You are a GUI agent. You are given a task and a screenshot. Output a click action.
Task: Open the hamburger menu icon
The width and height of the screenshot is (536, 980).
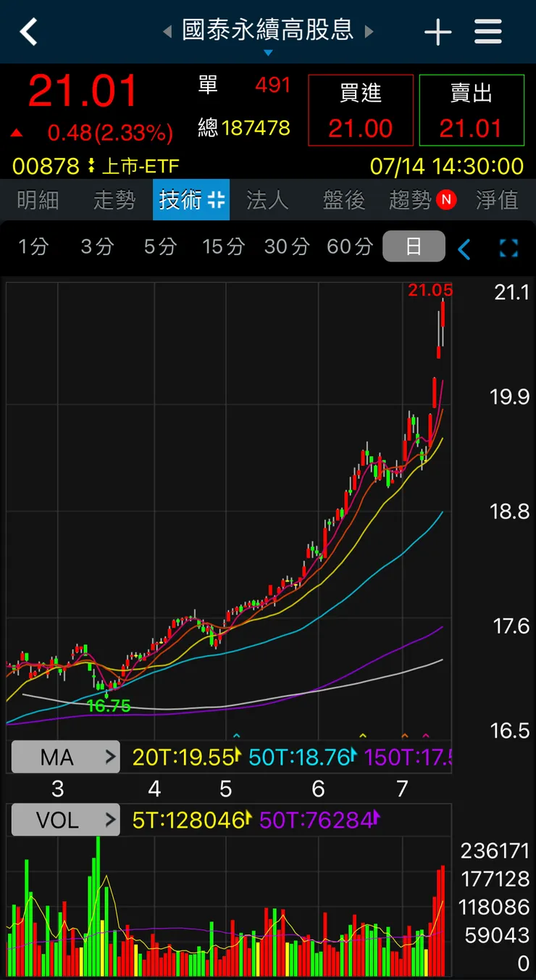[x=488, y=31]
